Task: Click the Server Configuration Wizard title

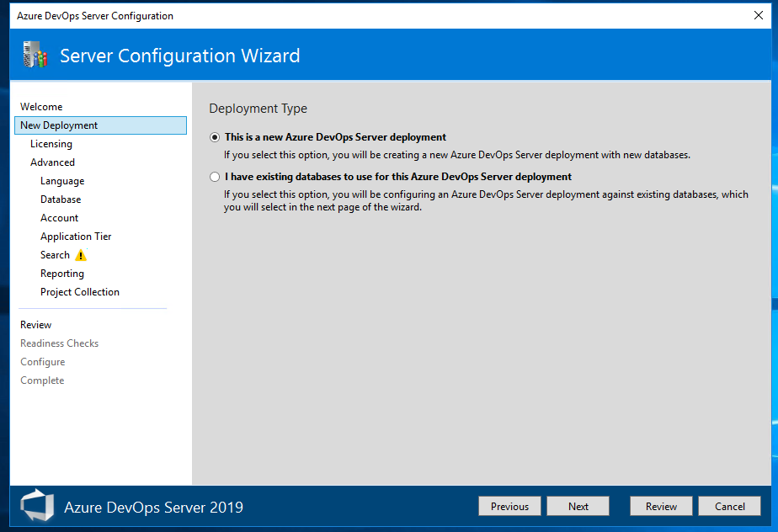Action: pos(179,56)
